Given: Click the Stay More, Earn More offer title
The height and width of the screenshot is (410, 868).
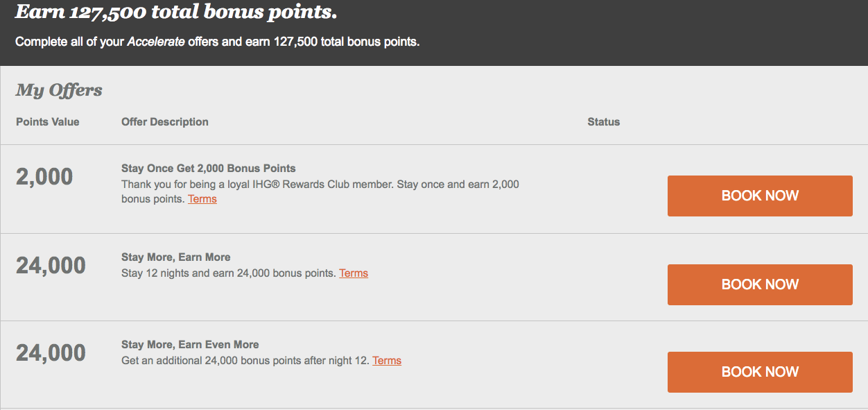Looking at the screenshot, I should [175, 257].
